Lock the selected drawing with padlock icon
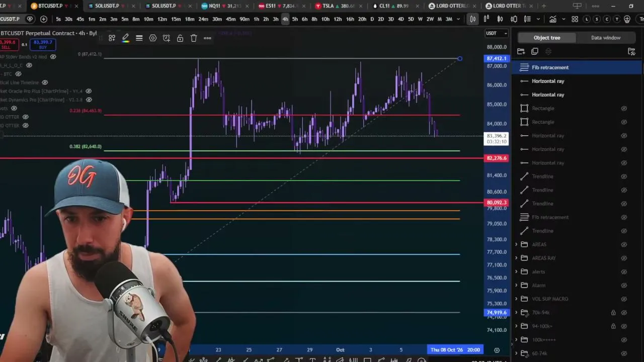644x362 pixels. pos(180,38)
